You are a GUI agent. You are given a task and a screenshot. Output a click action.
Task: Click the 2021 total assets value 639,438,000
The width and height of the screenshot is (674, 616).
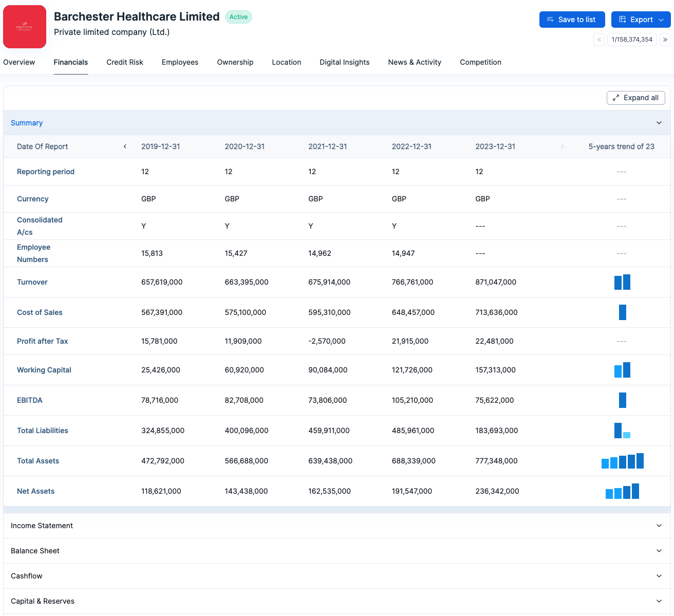pyautogui.click(x=330, y=461)
